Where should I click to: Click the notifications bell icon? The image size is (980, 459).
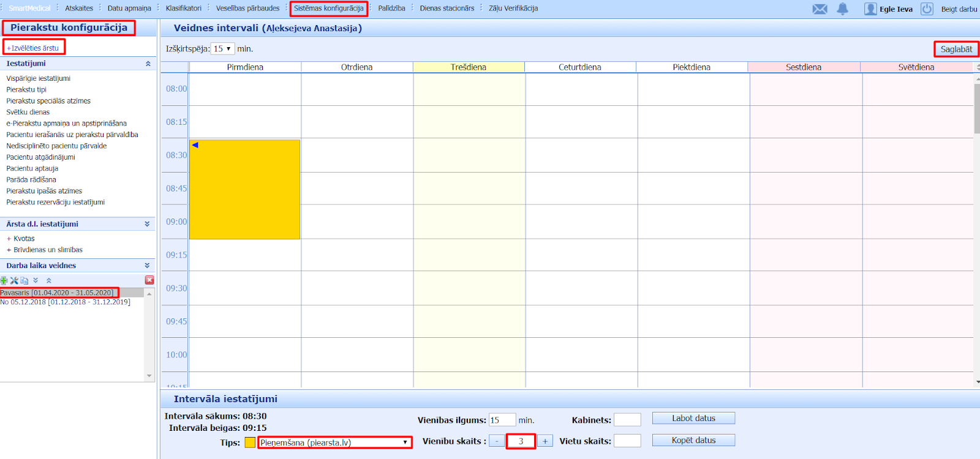843,9
